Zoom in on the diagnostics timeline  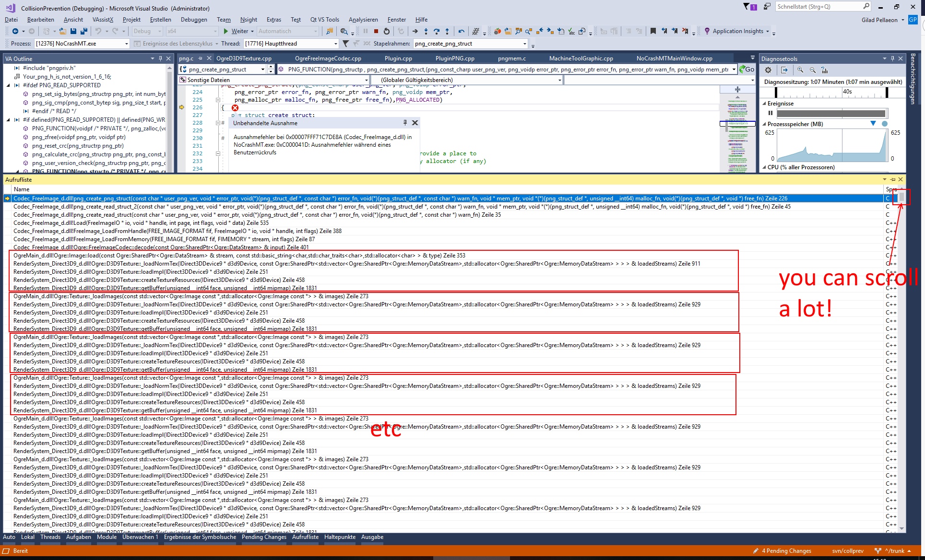pyautogui.click(x=800, y=70)
